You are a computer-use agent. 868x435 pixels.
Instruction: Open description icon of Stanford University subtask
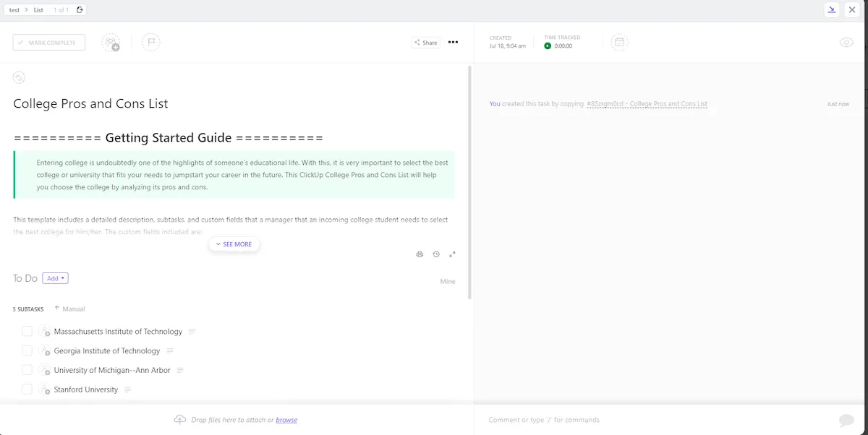127,389
